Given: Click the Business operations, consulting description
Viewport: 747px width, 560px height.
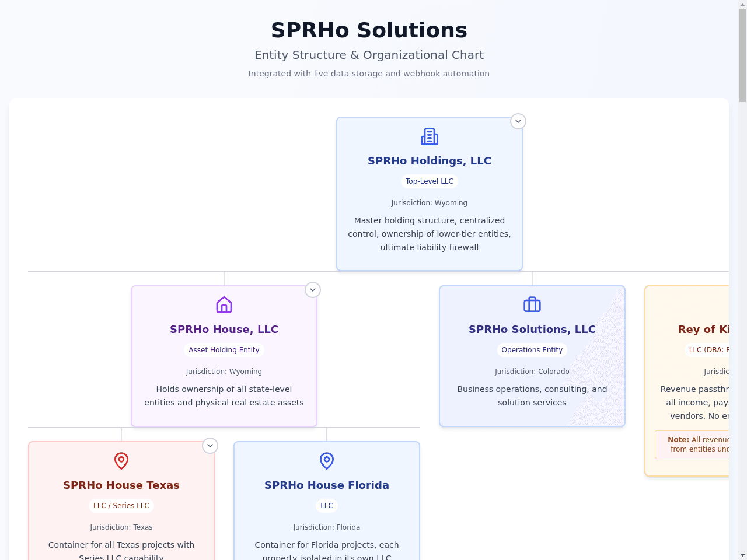Looking at the screenshot, I should [532, 396].
